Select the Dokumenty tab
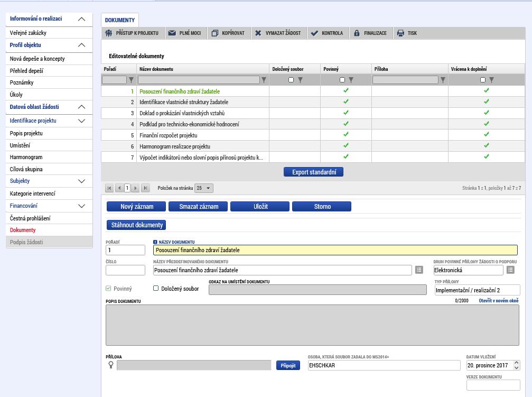Viewport: 532px width, 397px height. [120, 21]
